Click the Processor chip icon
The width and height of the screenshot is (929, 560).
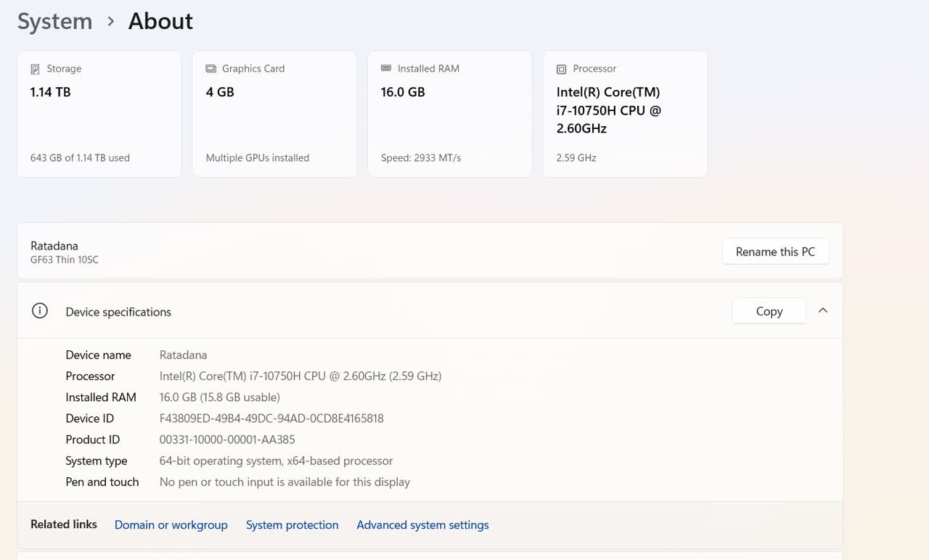pos(561,69)
